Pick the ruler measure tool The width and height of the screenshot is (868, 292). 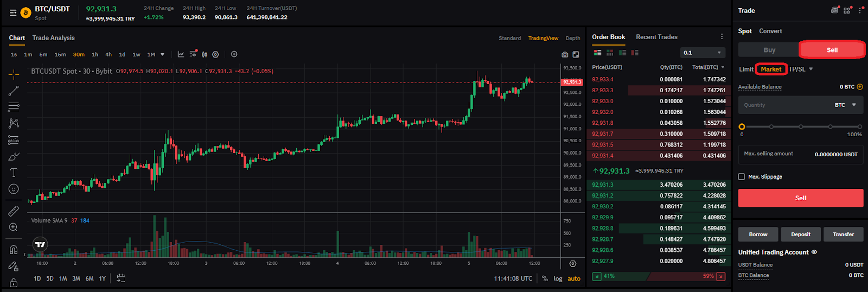(x=14, y=211)
